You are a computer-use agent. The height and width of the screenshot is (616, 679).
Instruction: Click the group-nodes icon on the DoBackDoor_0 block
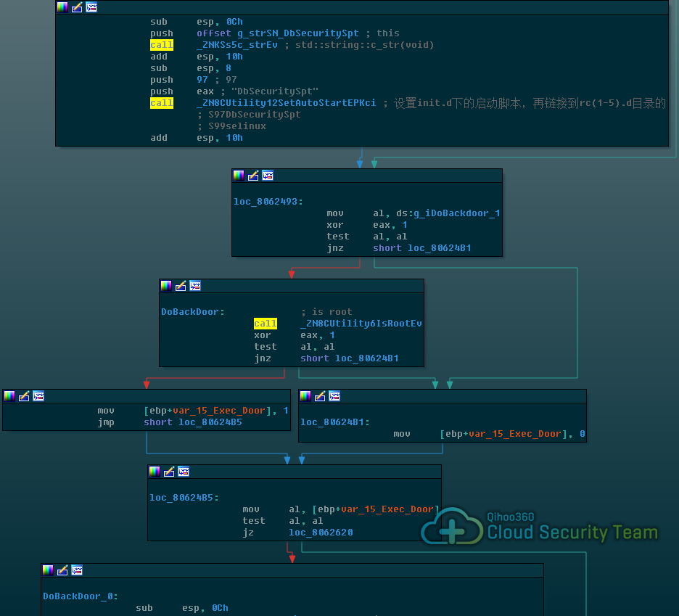[77, 570]
